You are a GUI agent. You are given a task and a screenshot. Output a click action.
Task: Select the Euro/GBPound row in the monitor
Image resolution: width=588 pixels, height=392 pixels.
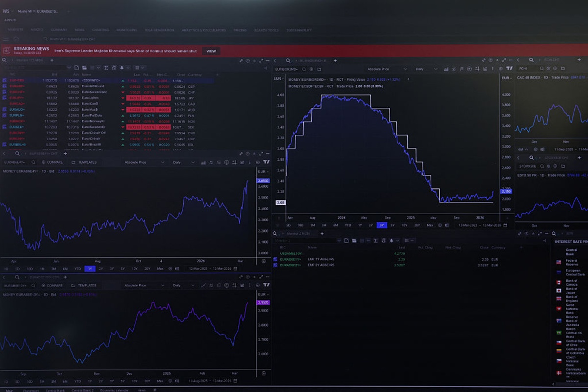click(x=107, y=86)
